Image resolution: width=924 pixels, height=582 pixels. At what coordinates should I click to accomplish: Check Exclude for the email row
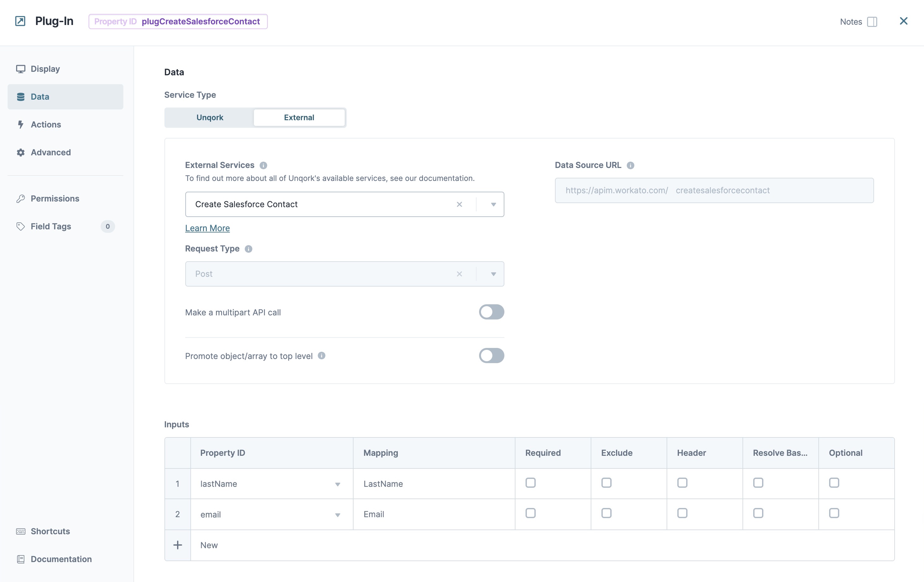606,513
